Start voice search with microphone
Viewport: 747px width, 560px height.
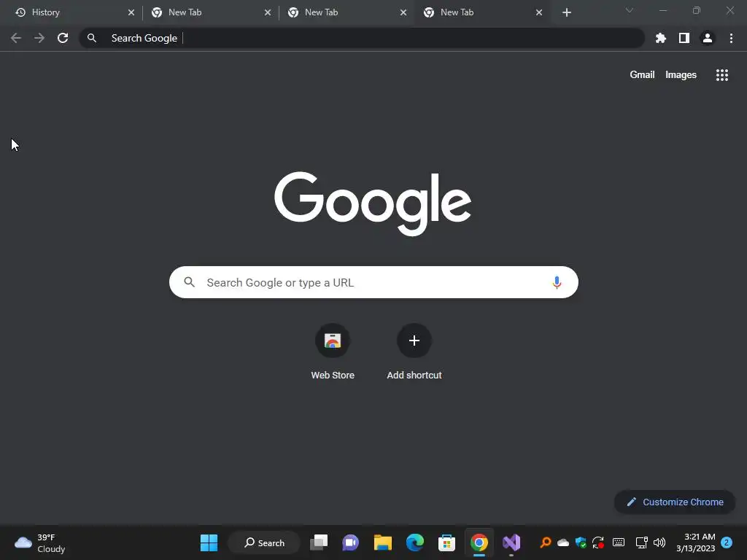tap(556, 282)
